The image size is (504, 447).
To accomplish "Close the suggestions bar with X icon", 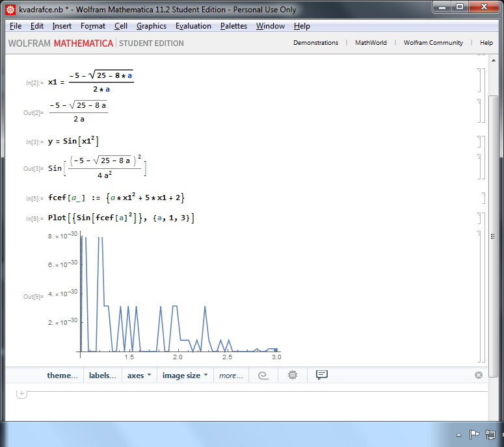I will point(479,375).
